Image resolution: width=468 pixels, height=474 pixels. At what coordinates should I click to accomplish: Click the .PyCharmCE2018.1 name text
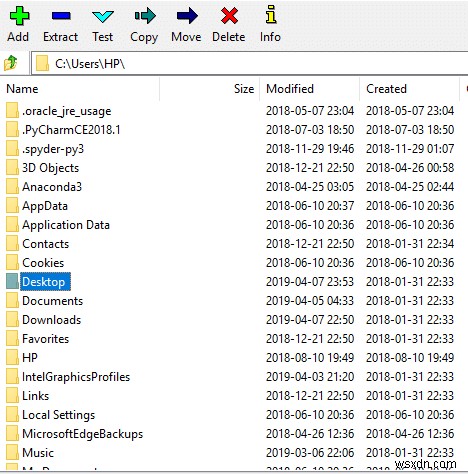pos(71,130)
